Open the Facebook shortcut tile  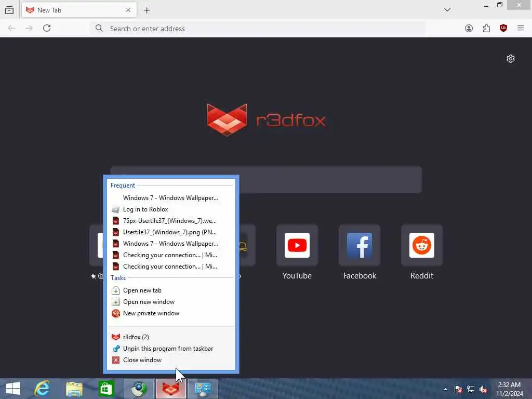point(360,252)
